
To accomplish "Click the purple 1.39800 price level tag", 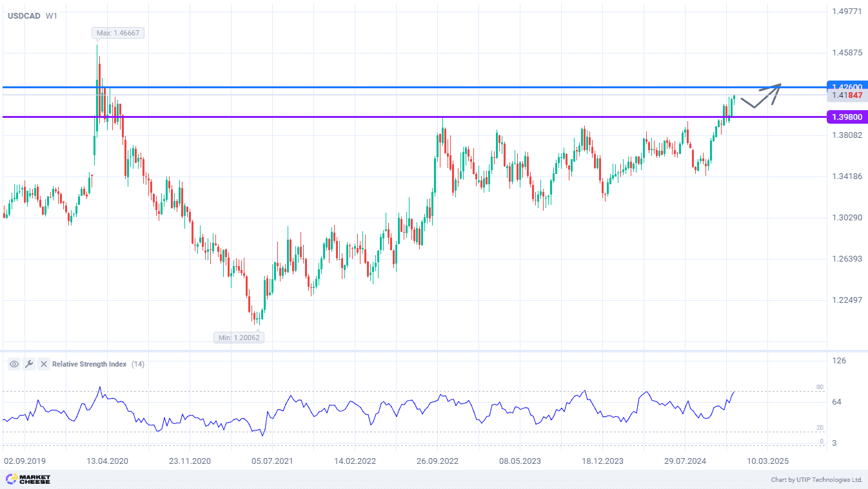I will [x=847, y=117].
